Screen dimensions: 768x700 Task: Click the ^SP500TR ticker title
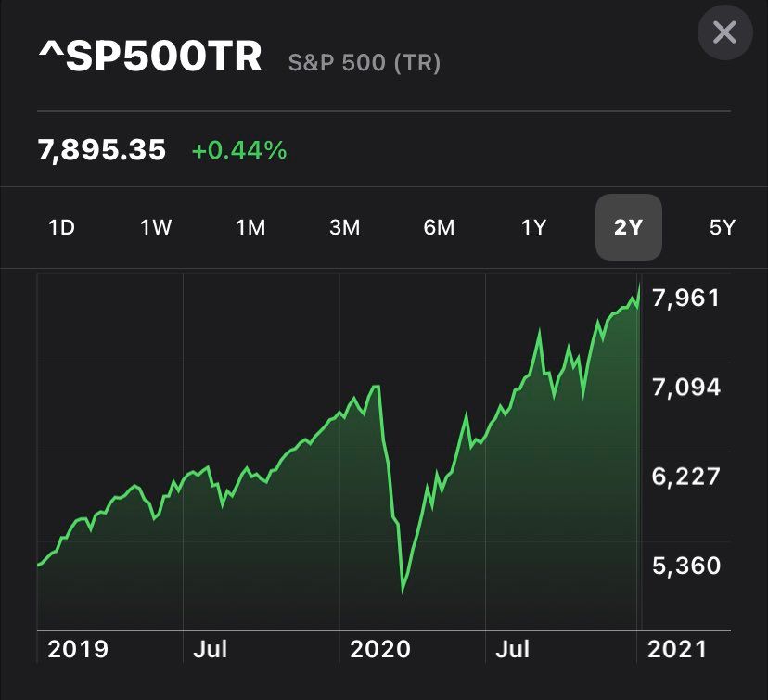[x=150, y=58]
